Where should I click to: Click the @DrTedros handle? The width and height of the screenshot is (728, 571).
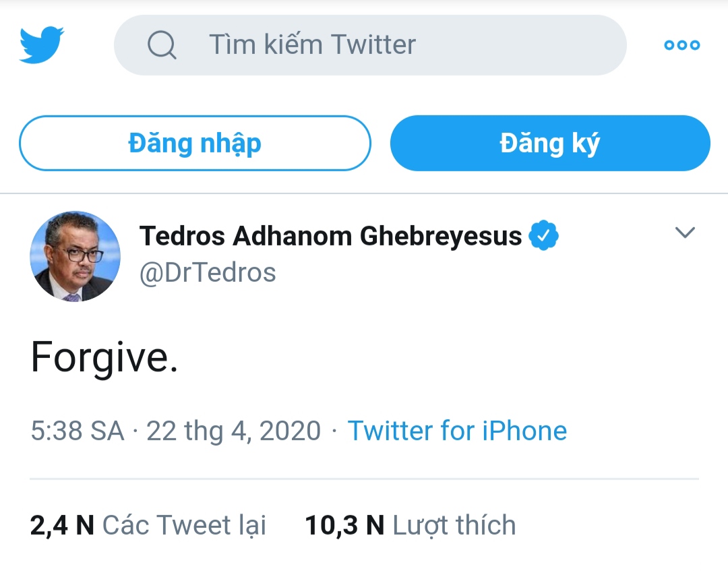(208, 272)
